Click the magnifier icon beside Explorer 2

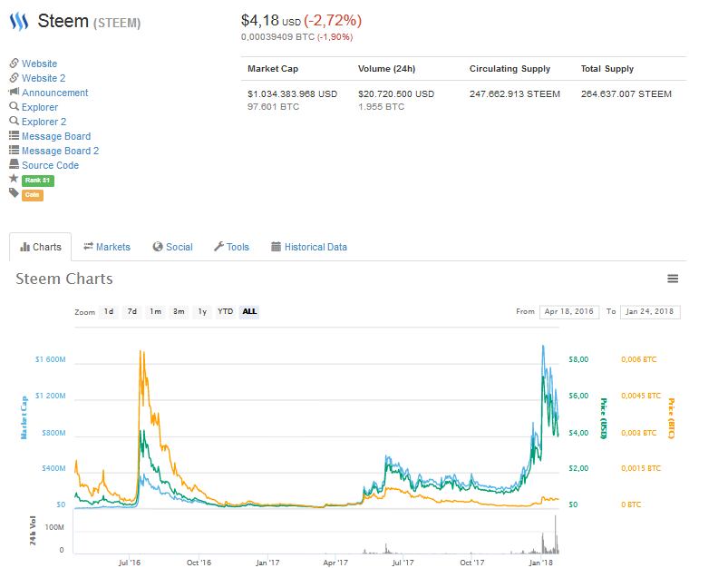click(x=14, y=121)
